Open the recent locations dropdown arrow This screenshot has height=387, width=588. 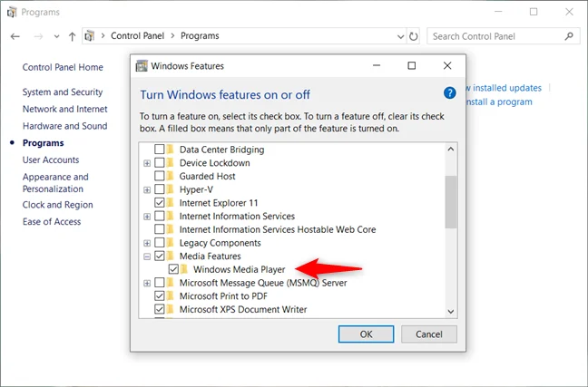[56, 36]
